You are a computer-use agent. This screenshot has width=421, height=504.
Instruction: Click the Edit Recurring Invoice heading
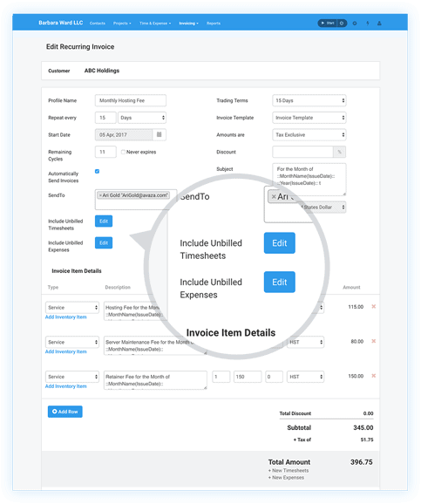coord(80,47)
